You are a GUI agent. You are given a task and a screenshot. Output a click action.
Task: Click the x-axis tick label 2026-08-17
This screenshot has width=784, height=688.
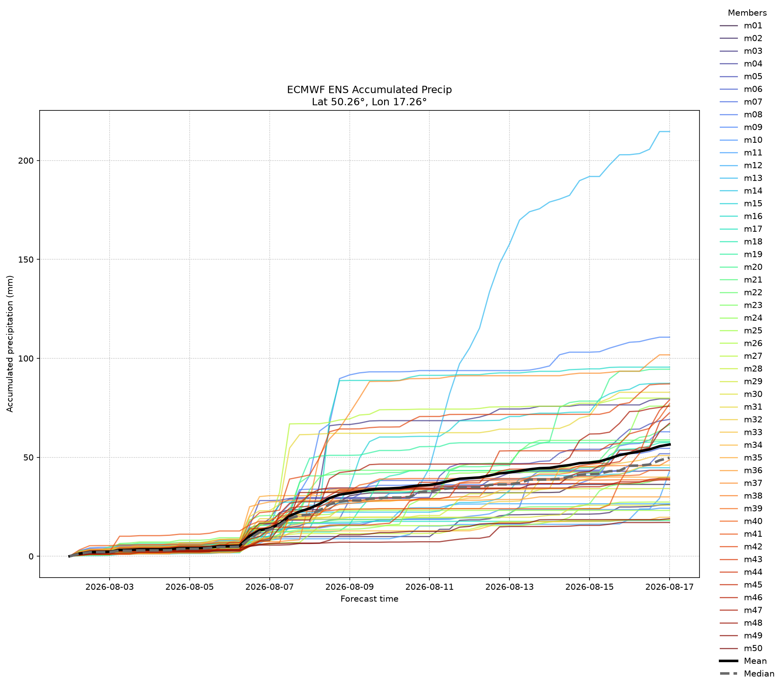[x=670, y=587]
